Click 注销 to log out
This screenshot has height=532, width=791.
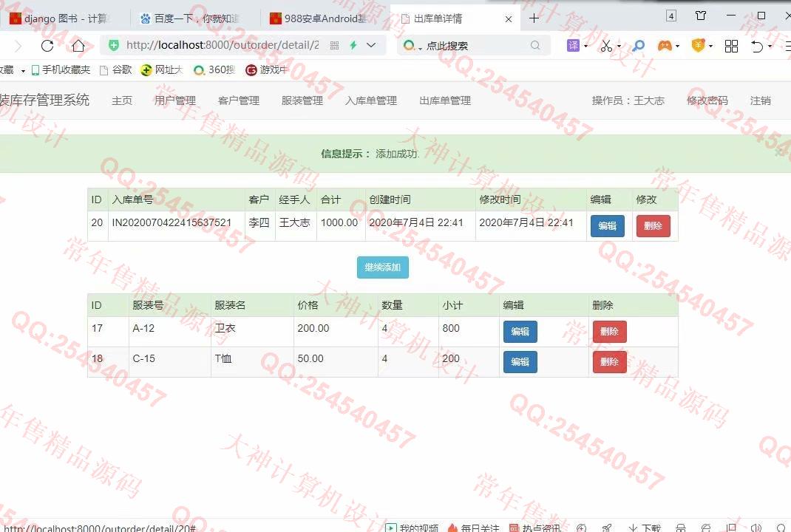coord(760,100)
